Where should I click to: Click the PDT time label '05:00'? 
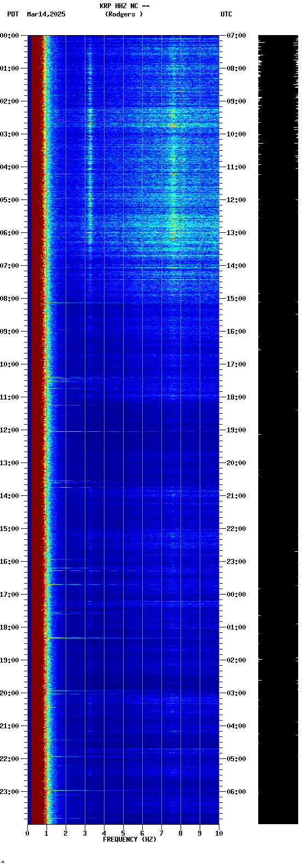[9, 200]
